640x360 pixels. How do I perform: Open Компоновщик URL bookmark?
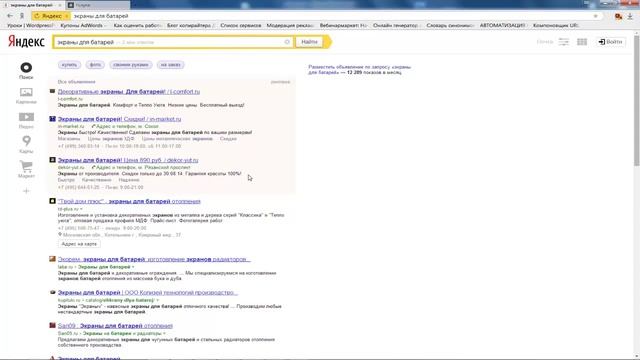556,25
